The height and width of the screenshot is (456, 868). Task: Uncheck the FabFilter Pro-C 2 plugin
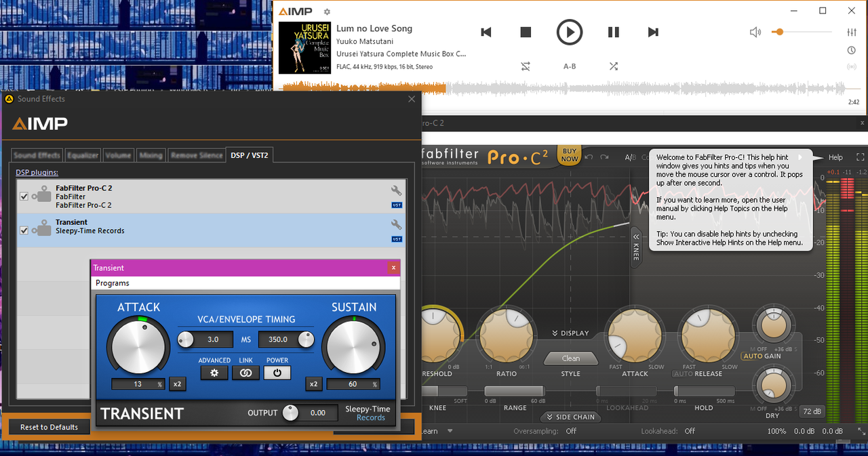24,196
